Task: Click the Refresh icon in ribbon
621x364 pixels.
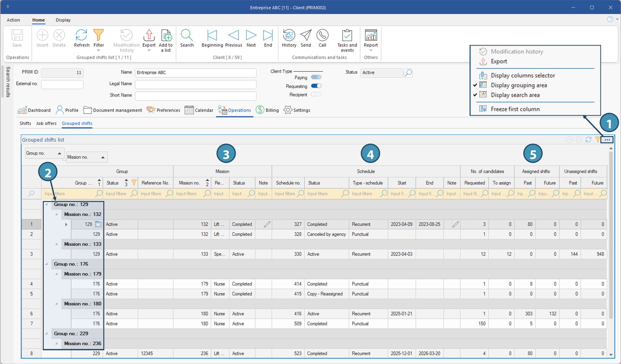Action: click(81, 35)
